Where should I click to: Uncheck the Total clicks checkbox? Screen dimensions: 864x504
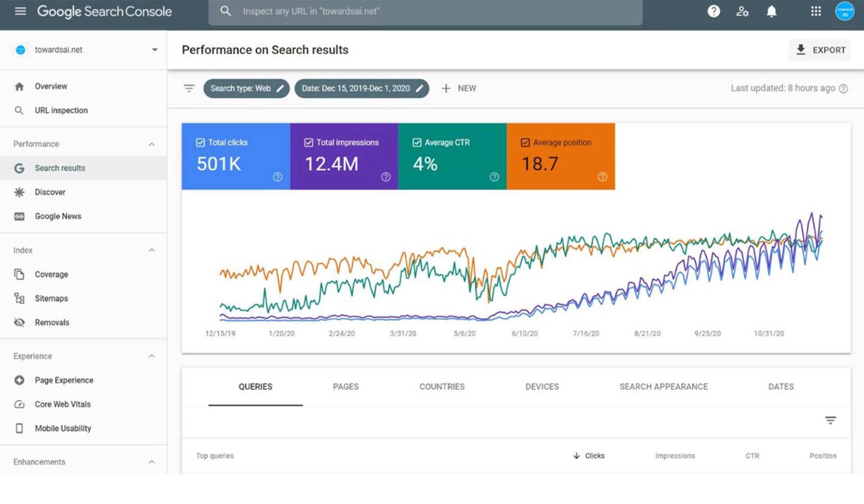tap(200, 143)
